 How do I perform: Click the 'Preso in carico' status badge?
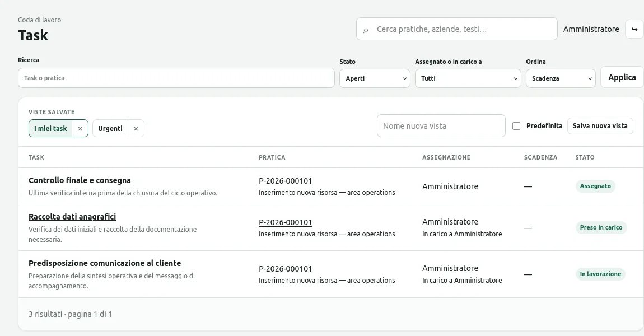pyautogui.click(x=601, y=227)
